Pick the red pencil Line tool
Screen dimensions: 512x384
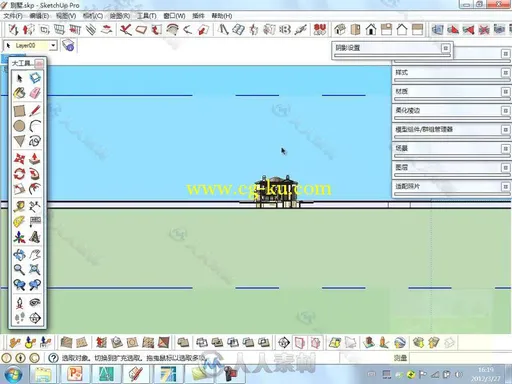click(x=35, y=110)
